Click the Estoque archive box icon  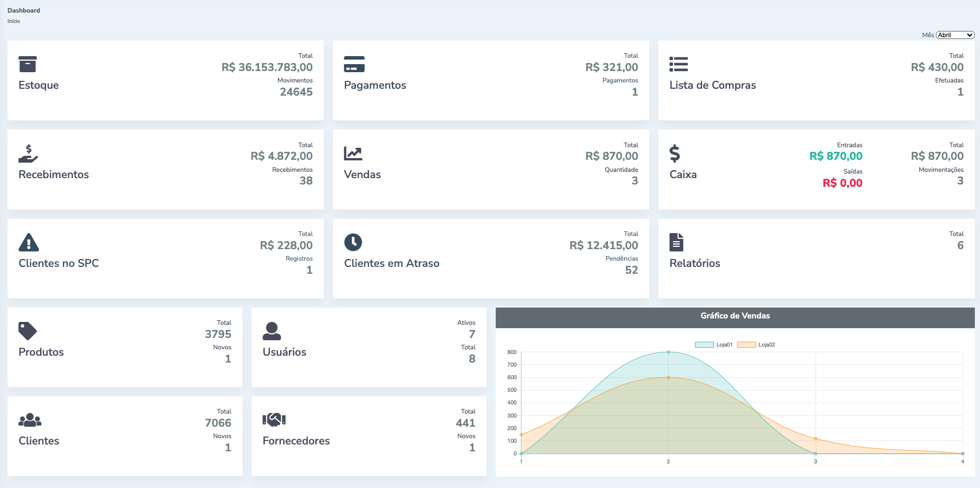point(28,64)
